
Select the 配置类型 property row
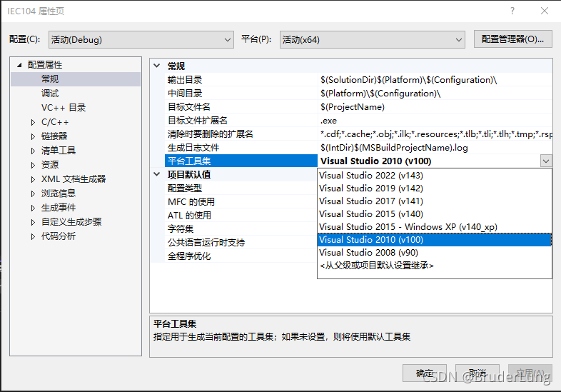click(241, 189)
